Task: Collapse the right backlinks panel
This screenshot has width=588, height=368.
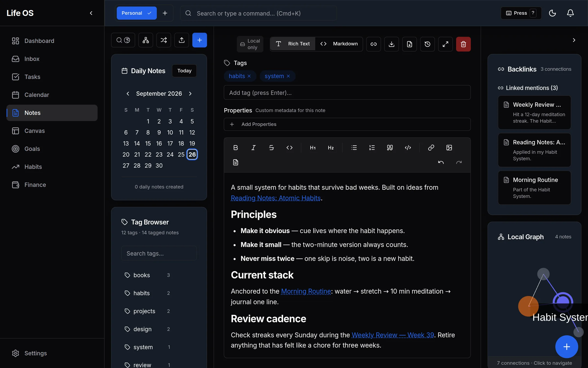Action: pyautogui.click(x=574, y=40)
